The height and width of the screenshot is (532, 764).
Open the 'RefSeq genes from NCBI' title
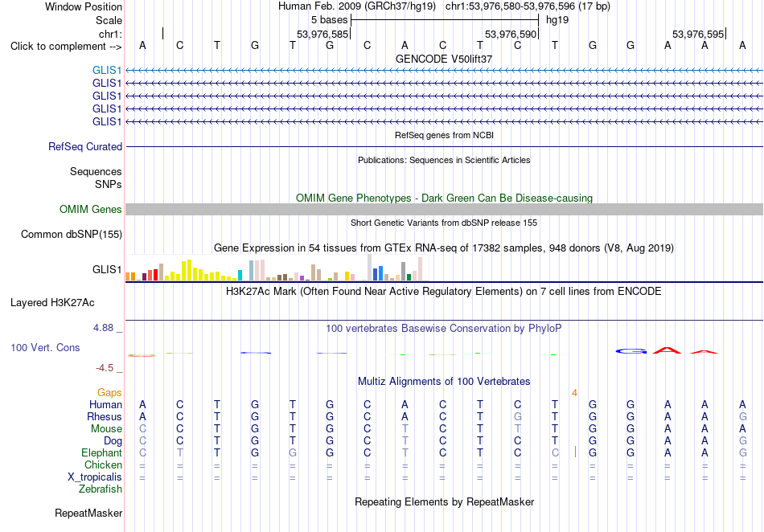coord(444,135)
